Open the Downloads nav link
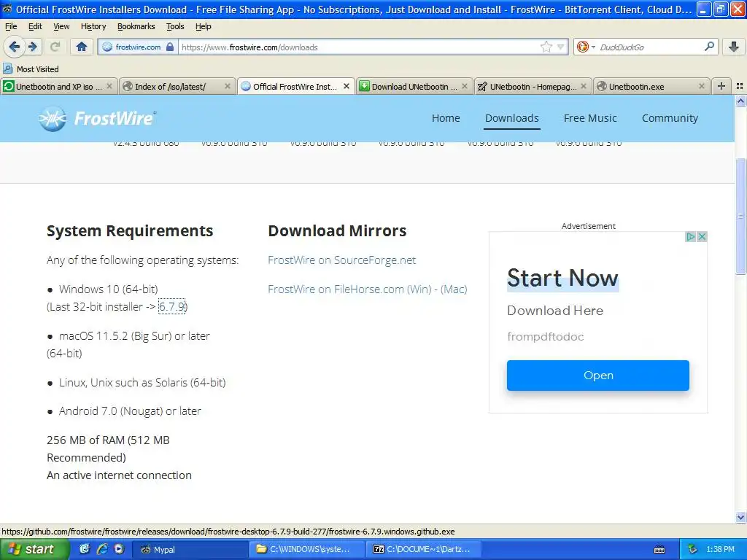This screenshot has height=560, width=747. (511, 118)
